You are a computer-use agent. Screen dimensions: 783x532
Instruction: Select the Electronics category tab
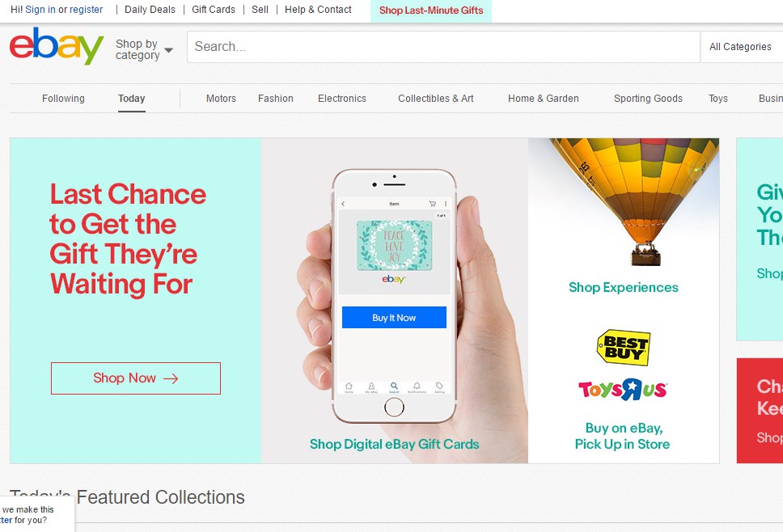click(x=342, y=99)
